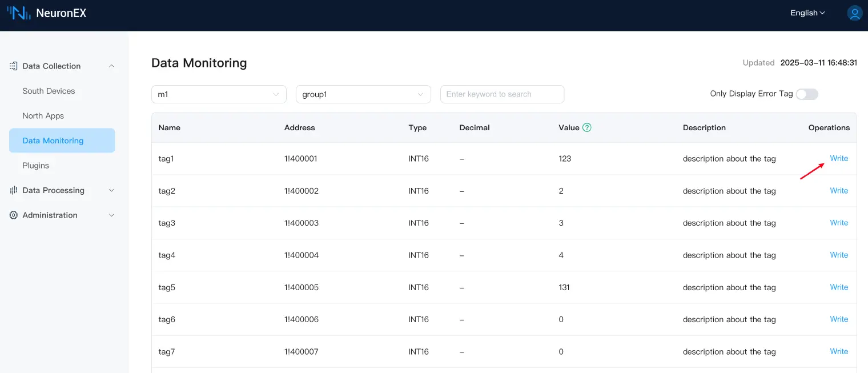The image size is (868, 373).
Task: Click the Administration gear icon
Action: (x=14, y=215)
